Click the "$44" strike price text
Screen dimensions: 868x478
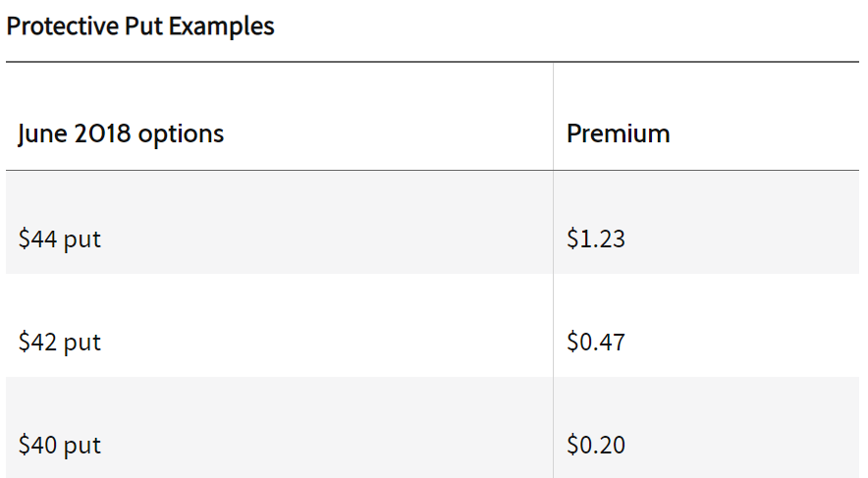point(37,239)
